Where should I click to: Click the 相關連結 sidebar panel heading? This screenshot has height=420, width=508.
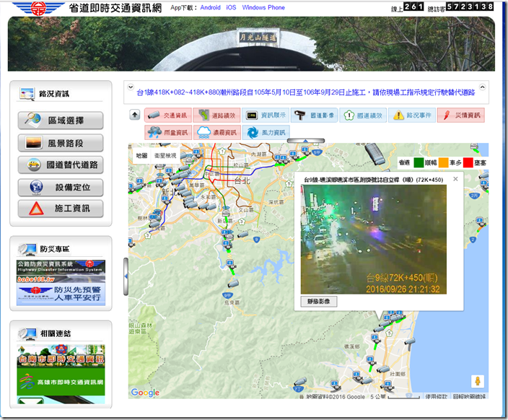tap(55, 333)
